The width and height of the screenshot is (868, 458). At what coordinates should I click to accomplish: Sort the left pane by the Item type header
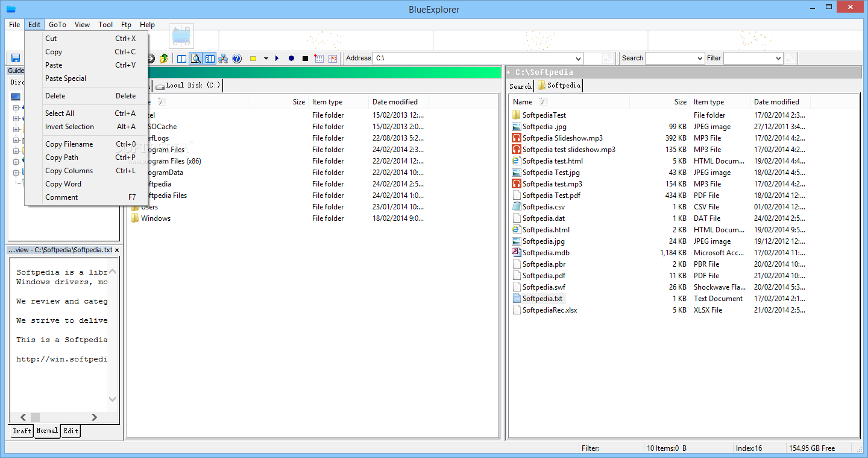(338, 102)
